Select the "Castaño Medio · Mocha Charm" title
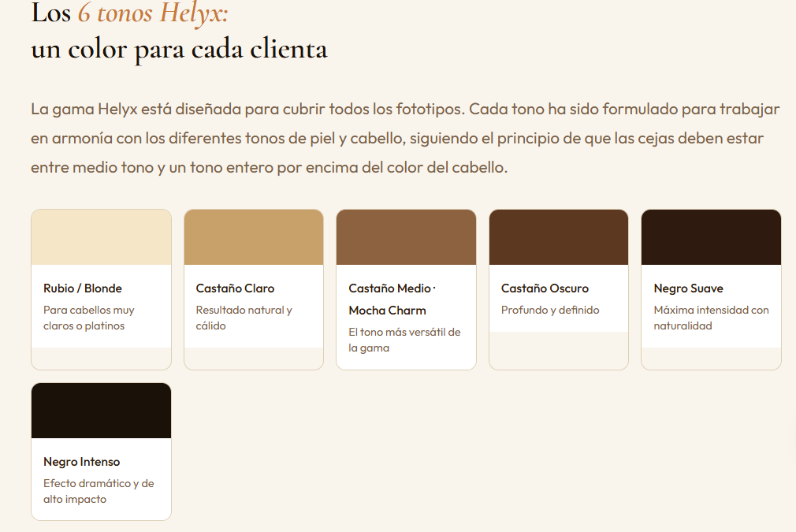 click(392, 299)
